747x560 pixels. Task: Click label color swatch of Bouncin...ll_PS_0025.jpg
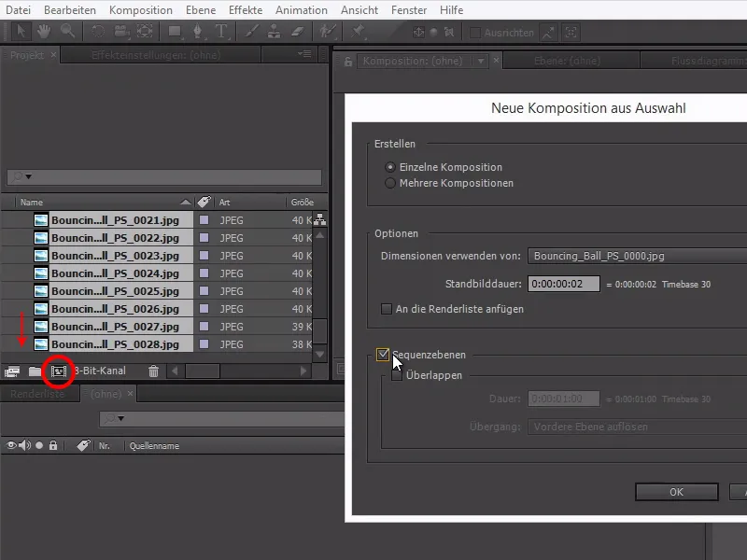pyautogui.click(x=204, y=291)
